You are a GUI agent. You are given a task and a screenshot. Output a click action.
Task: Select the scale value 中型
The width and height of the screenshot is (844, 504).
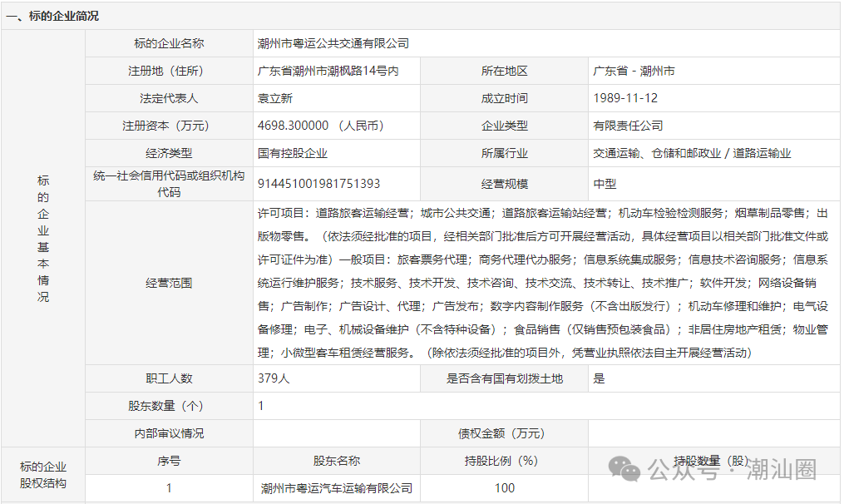click(605, 184)
